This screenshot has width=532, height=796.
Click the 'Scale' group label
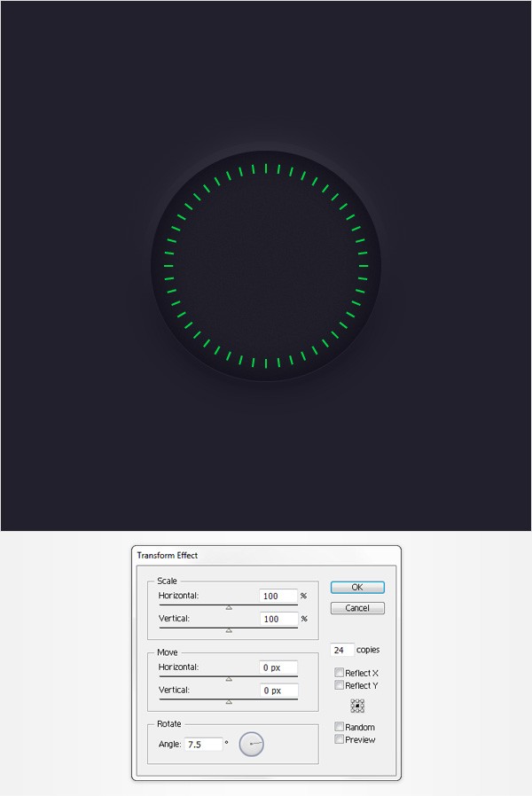167,581
